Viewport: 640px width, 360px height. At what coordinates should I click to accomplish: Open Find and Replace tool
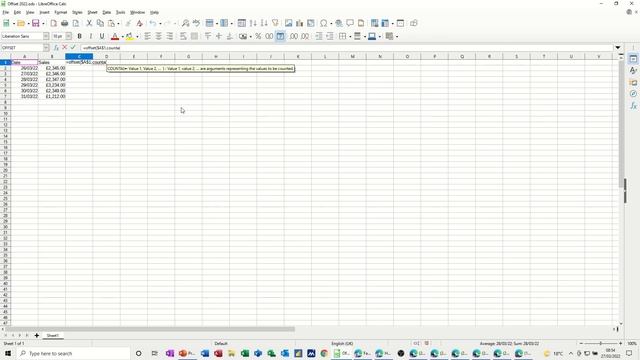pos(185,23)
